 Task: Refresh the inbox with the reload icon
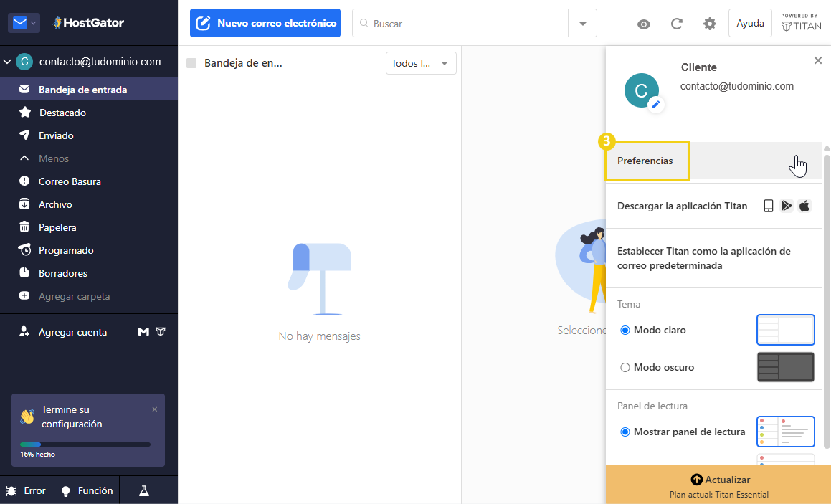(x=676, y=24)
